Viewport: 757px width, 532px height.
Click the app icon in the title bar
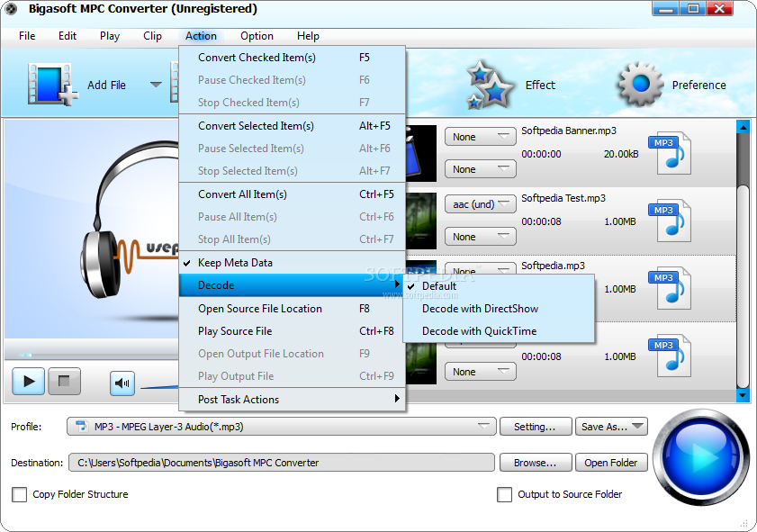(x=11, y=9)
